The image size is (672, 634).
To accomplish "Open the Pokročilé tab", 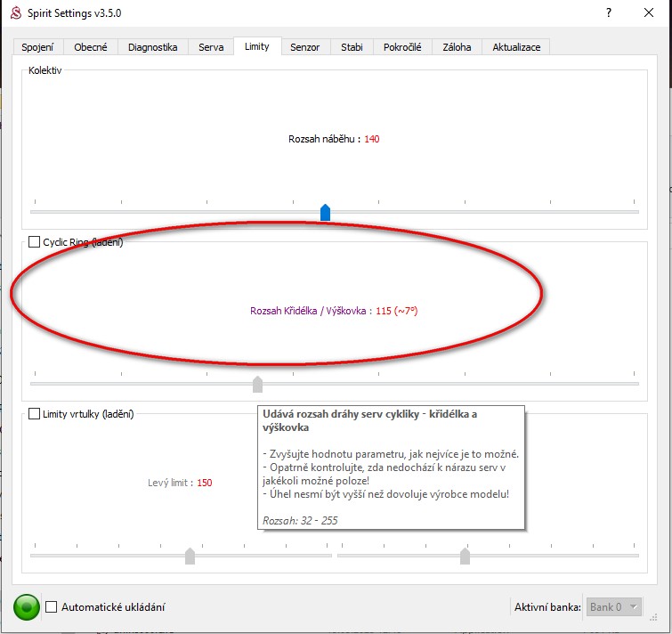I will [403, 47].
